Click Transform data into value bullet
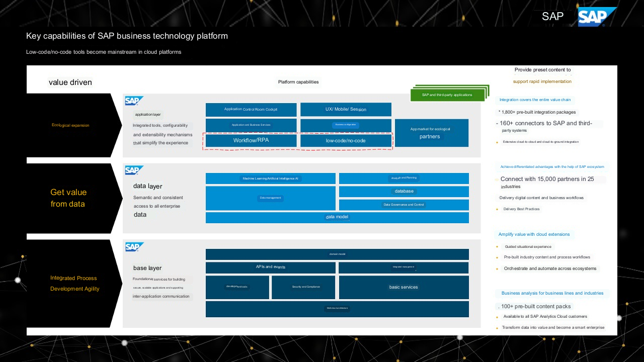The image size is (644, 362). 552,328
